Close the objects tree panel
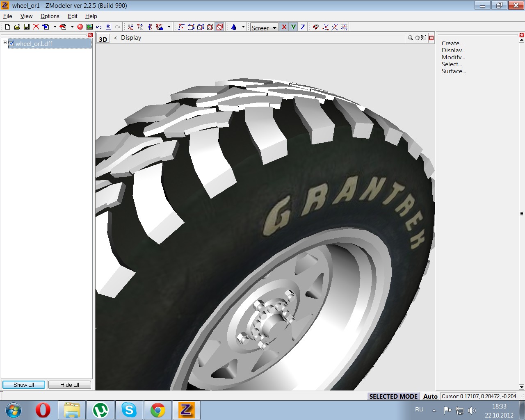The height and width of the screenshot is (420, 525). pos(91,35)
